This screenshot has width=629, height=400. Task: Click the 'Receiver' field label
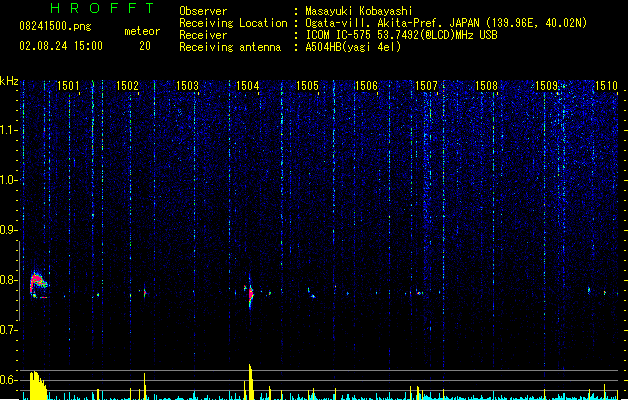pos(203,35)
